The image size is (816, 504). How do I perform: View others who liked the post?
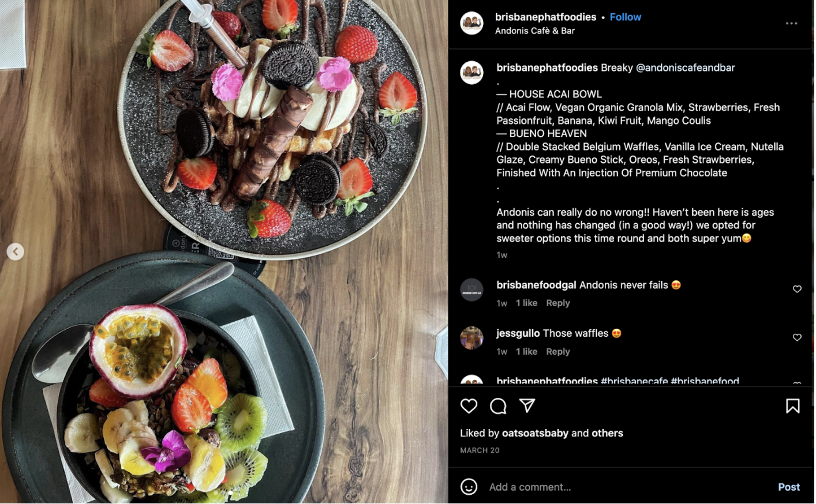(608, 433)
